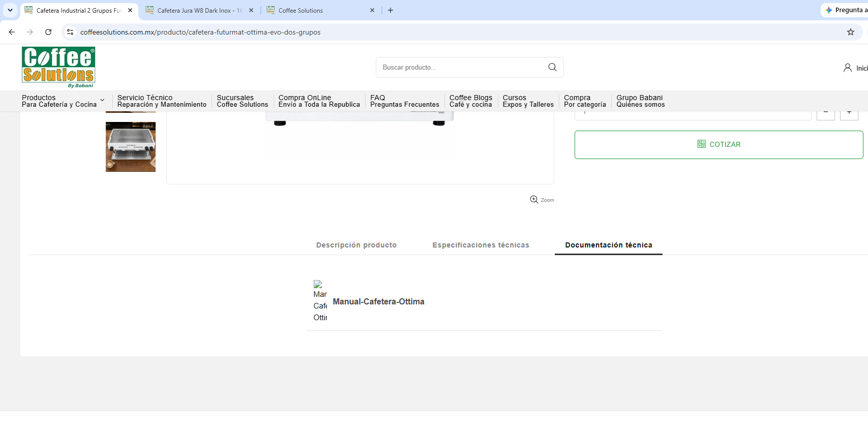Open FAQ Preguntas Frecuentes menu item
The height and width of the screenshot is (434, 868).
(x=404, y=101)
